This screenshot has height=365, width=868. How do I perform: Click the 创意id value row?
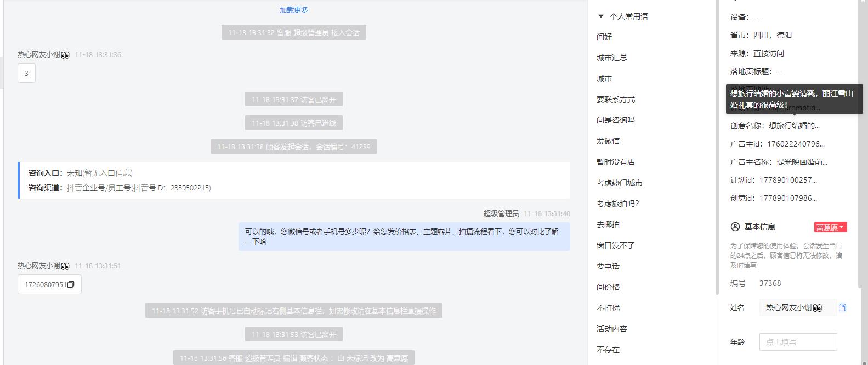[773, 198]
